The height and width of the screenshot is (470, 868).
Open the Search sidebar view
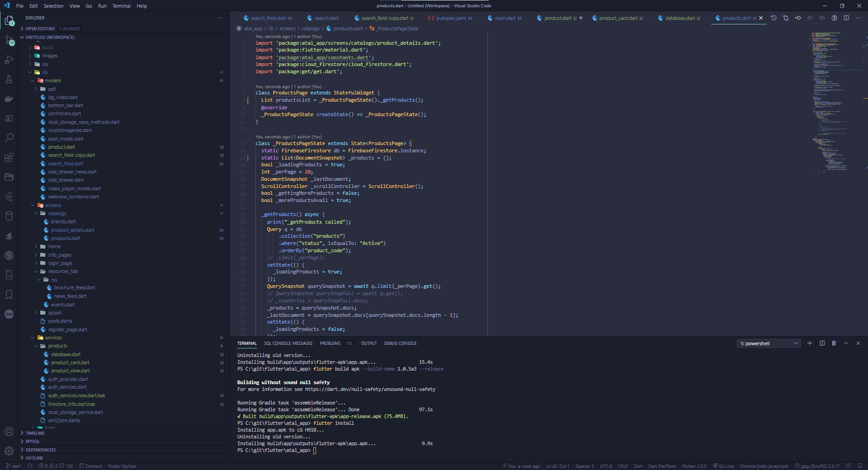point(9,138)
